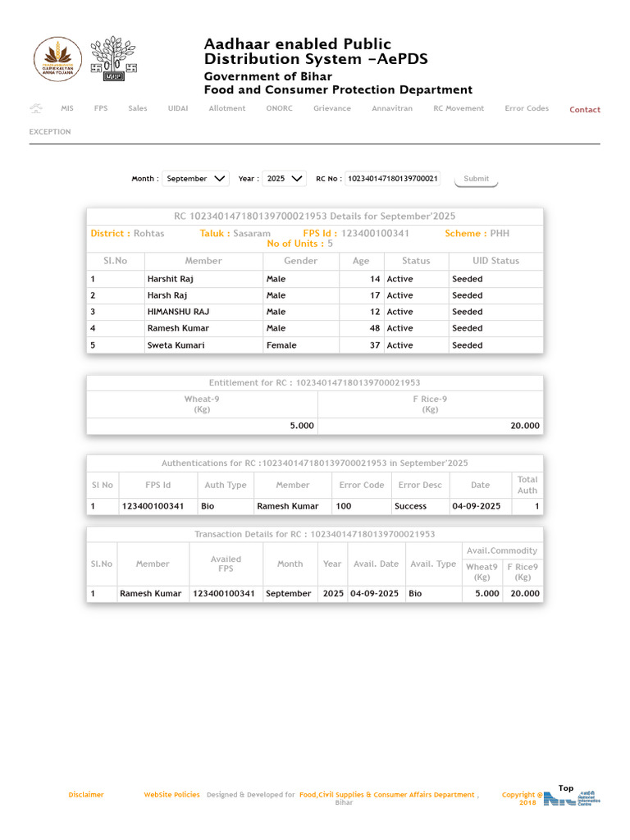The image size is (630, 840).
Task: Click Wheat-9 entitlement value 5.000
Action: 302,426
